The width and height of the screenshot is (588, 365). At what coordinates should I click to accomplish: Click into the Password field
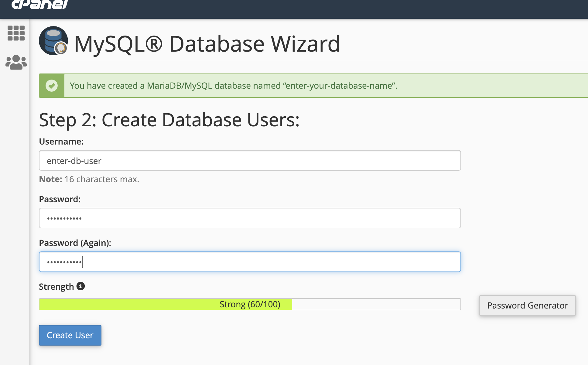[250, 218]
